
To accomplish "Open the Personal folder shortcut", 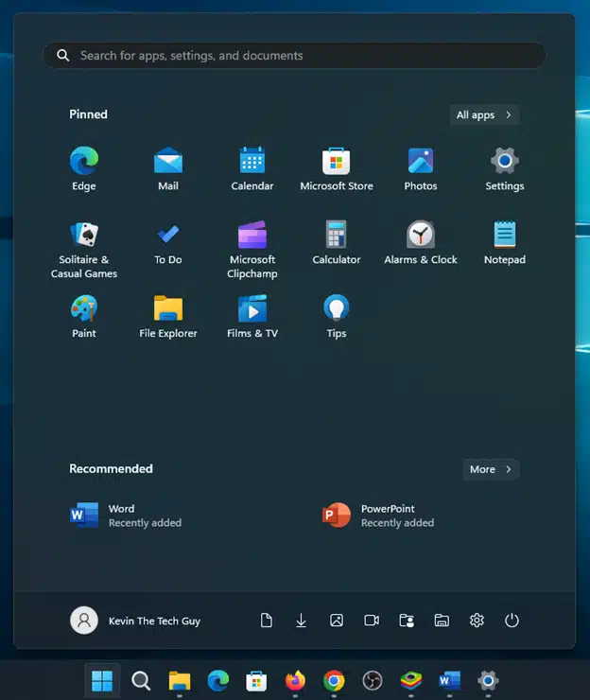I will (407, 621).
